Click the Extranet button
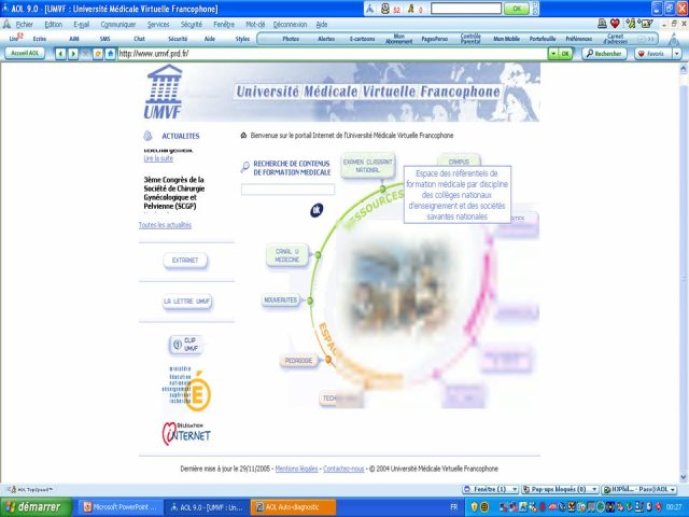 coord(185,260)
